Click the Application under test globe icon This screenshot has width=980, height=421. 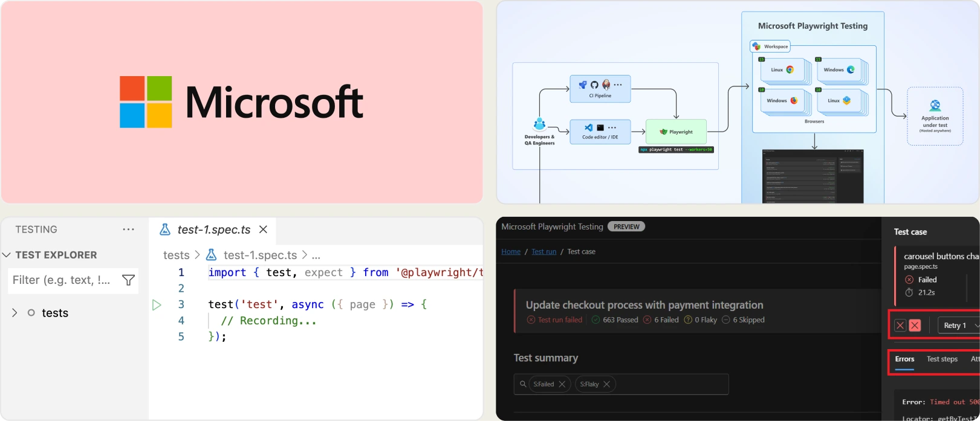pyautogui.click(x=935, y=106)
